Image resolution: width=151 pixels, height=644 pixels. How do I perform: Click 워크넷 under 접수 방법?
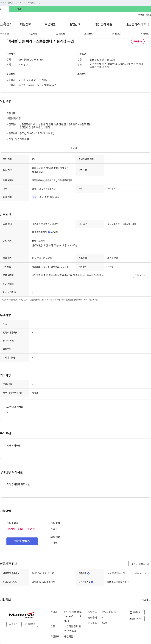click(54, 529)
